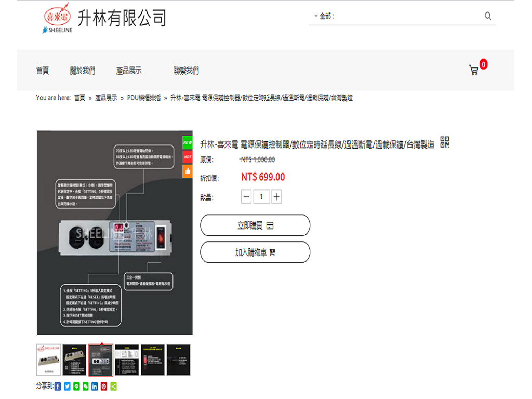Screen dimensions: 532x399
Task: Open PDU機櫃排插 breadcrumb link
Action: tap(144, 98)
